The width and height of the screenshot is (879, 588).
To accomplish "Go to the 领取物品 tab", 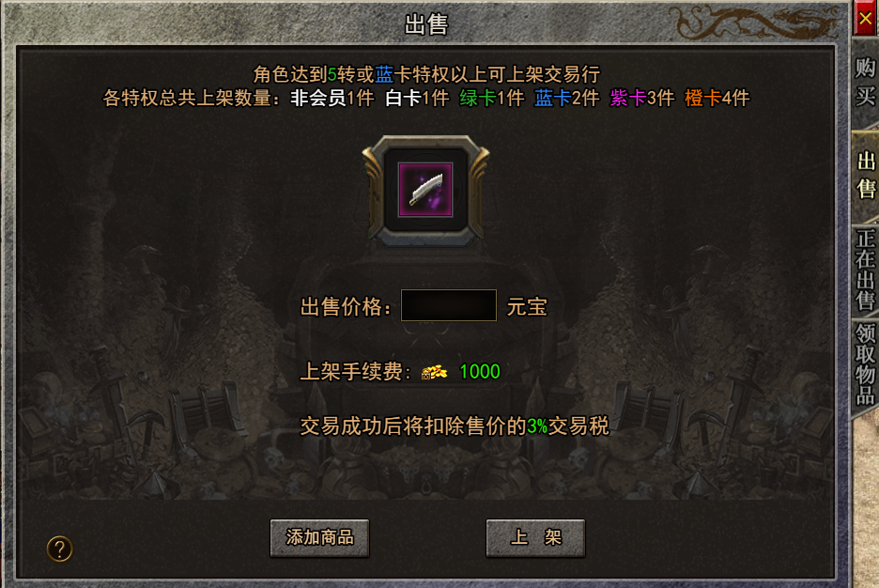I will point(866,364).
